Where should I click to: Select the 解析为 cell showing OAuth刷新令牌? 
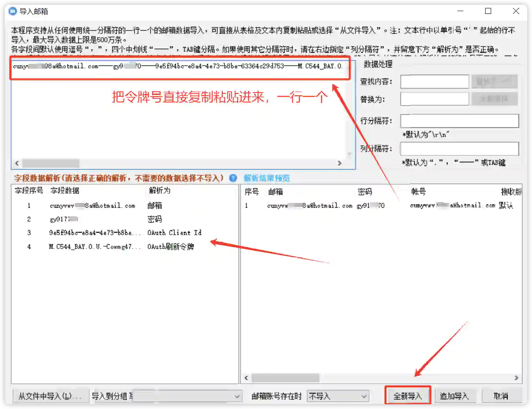tap(171, 247)
